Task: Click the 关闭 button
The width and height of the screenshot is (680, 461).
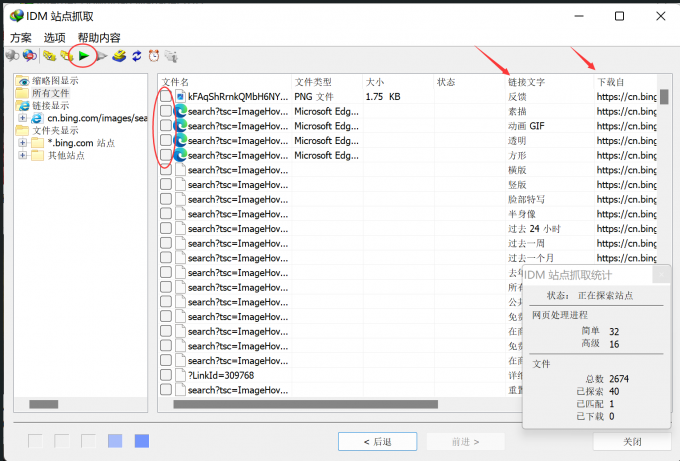Action: 632,441
